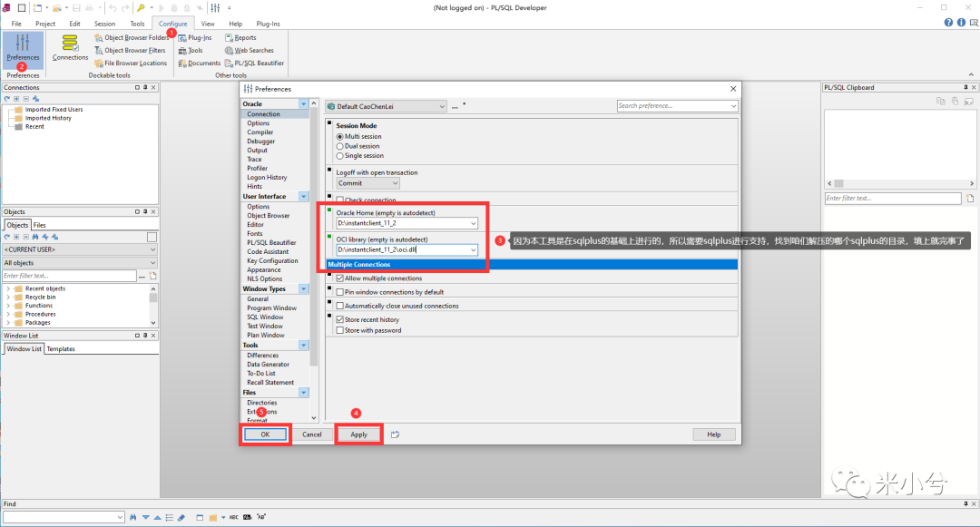Refresh the Connections panel
The image size is (980, 527).
pos(7,99)
